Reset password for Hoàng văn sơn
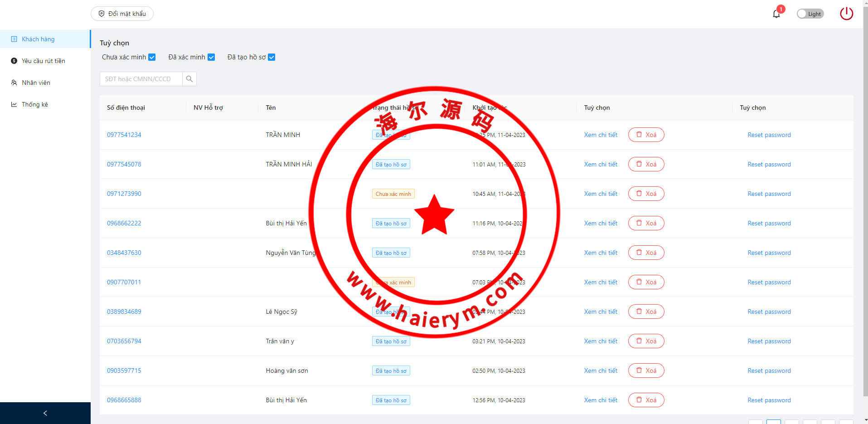The width and height of the screenshot is (868, 424). (769, 370)
